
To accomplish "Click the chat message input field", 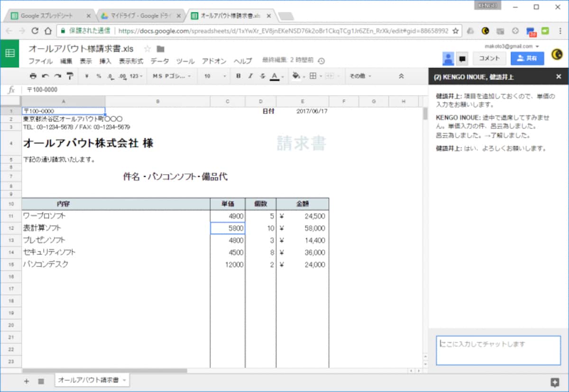I will (498, 350).
